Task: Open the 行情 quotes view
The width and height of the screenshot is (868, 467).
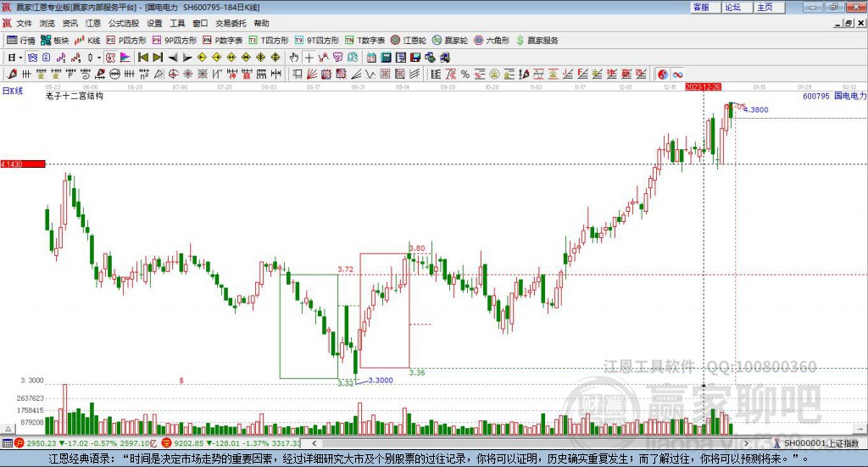Action: coord(20,41)
